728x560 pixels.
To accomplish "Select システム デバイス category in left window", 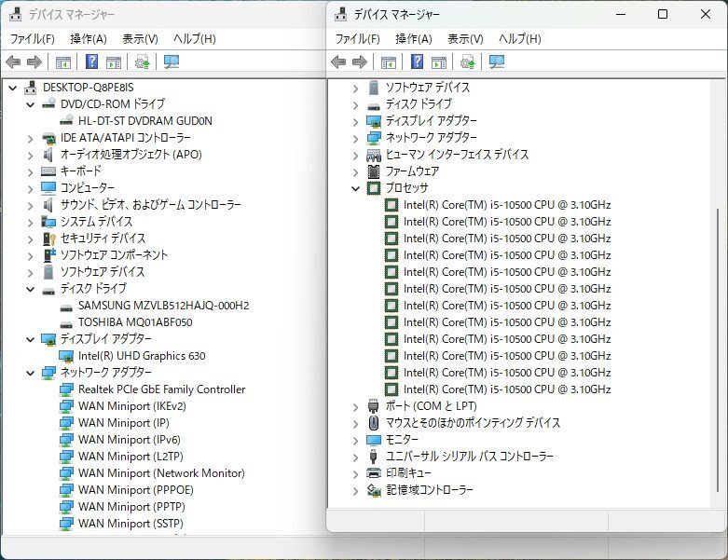I will pos(97,222).
